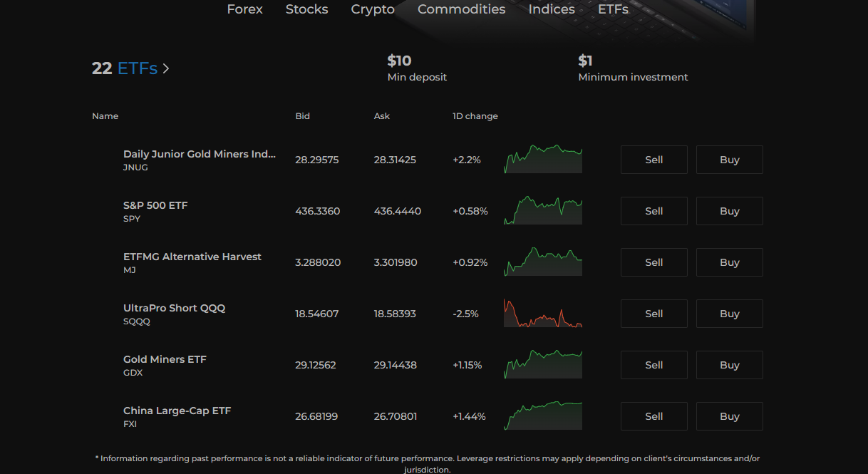Open the FXI 1D sparkline chart
This screenshot has height=474, width=868.
coord(543,416)
